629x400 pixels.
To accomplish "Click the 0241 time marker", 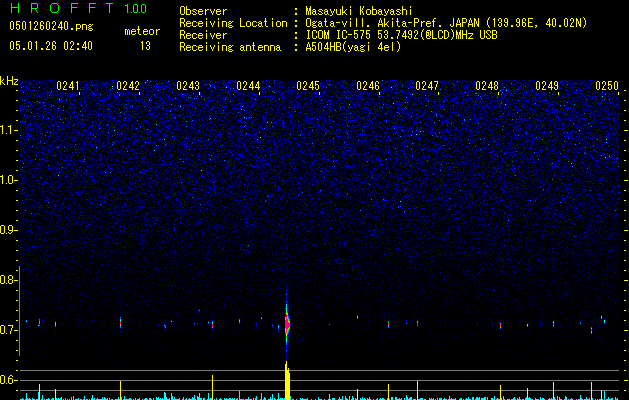I will pyautogui.click(x=68, y=86).
